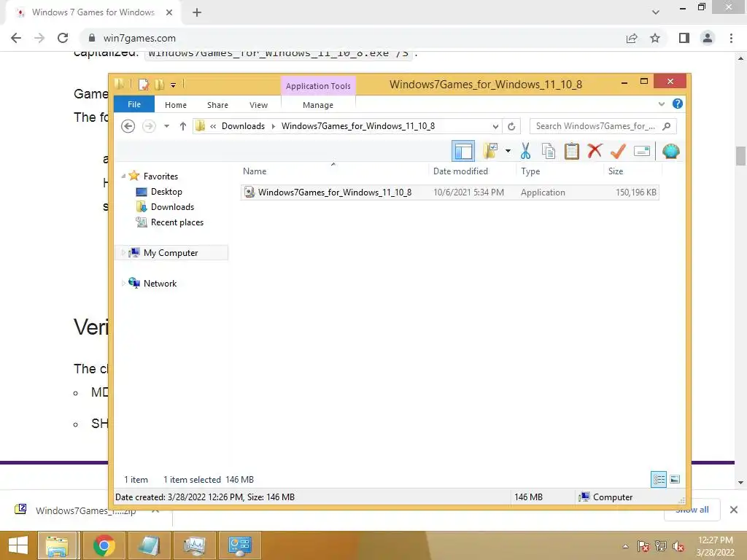Expand the address bar history dropdown

(x=495, y=126)
